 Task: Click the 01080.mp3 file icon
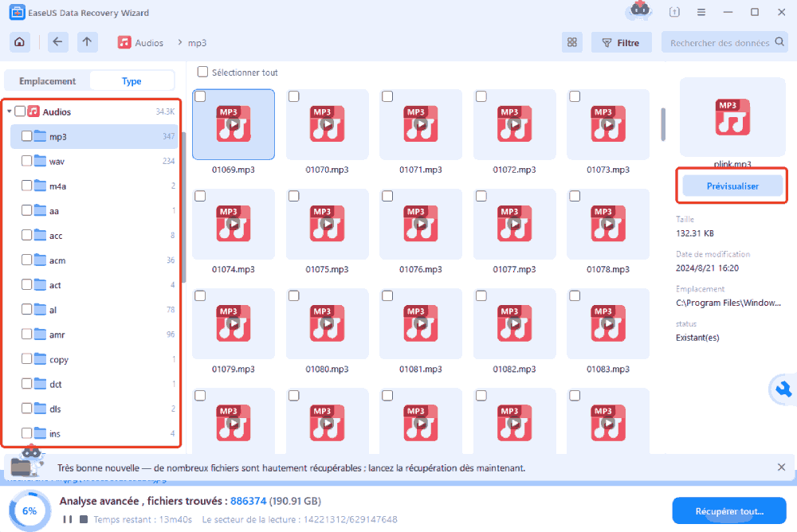point(327,323)
